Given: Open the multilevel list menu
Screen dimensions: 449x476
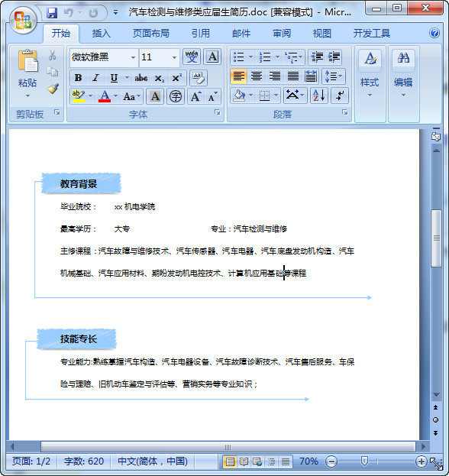Looking at the screenshot, I should click(x=293, y=57).
